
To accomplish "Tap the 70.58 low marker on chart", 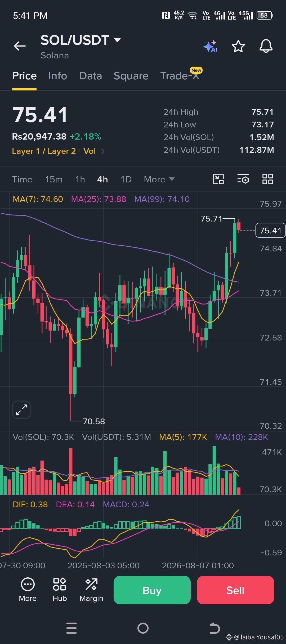I will (x=94, y=421).
